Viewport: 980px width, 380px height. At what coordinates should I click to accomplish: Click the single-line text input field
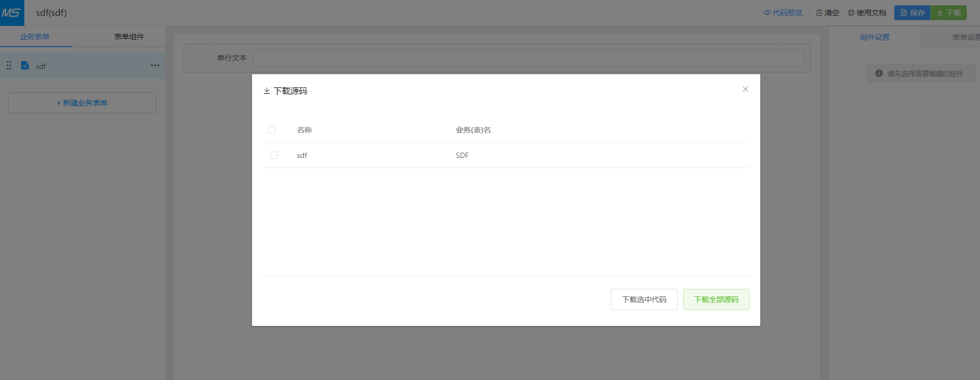[x=528, y=58]
